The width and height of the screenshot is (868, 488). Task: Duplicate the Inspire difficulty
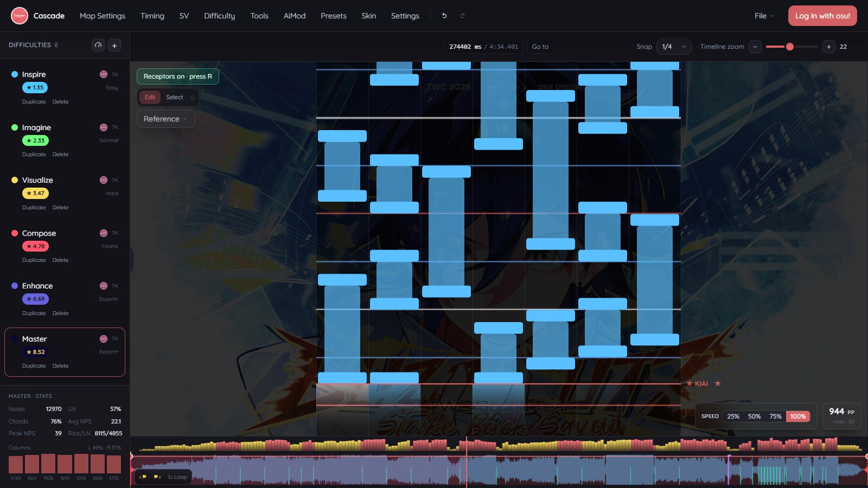click(34, 102)
